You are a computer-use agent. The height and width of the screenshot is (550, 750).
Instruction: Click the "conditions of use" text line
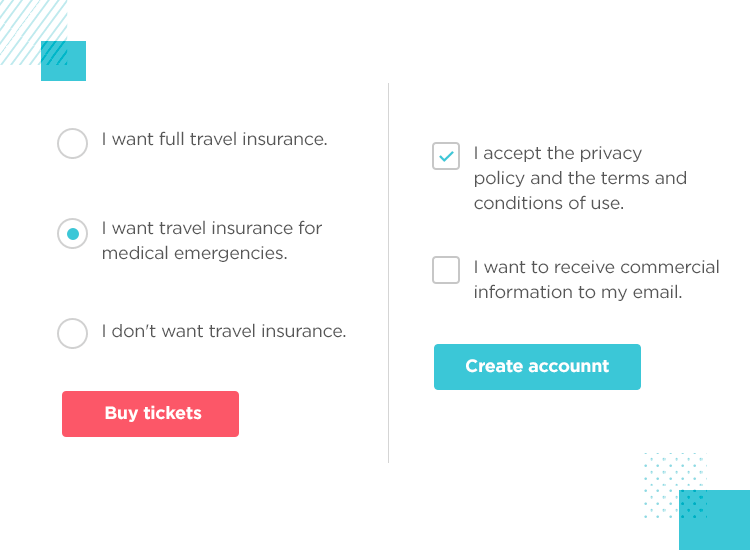click(548, 203)
